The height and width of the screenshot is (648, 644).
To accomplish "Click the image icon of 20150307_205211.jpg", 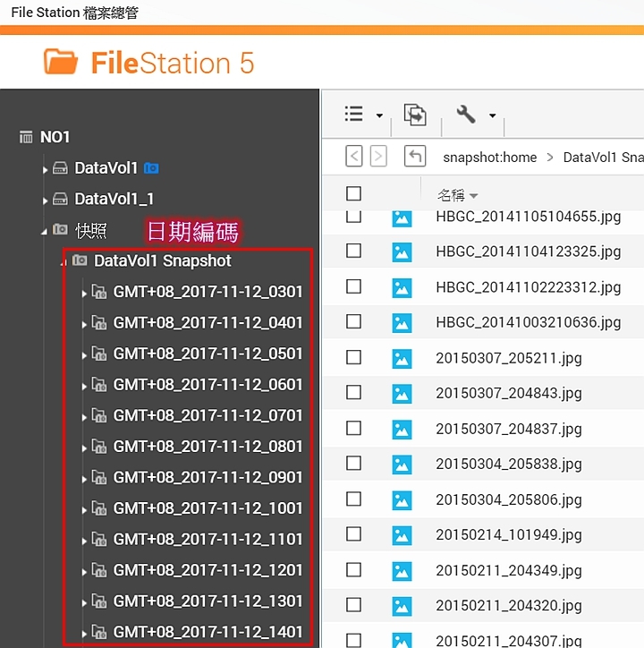I will point(402,358).
